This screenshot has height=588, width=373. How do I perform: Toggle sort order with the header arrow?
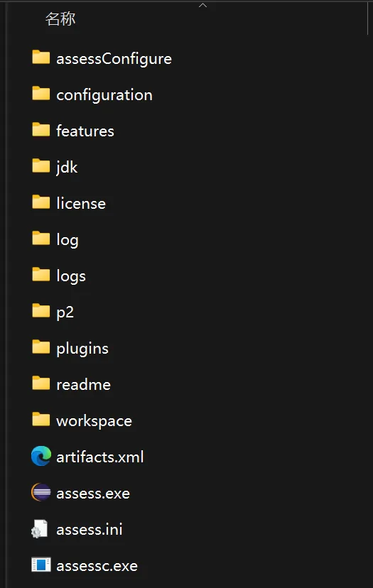tap(202, 5)
